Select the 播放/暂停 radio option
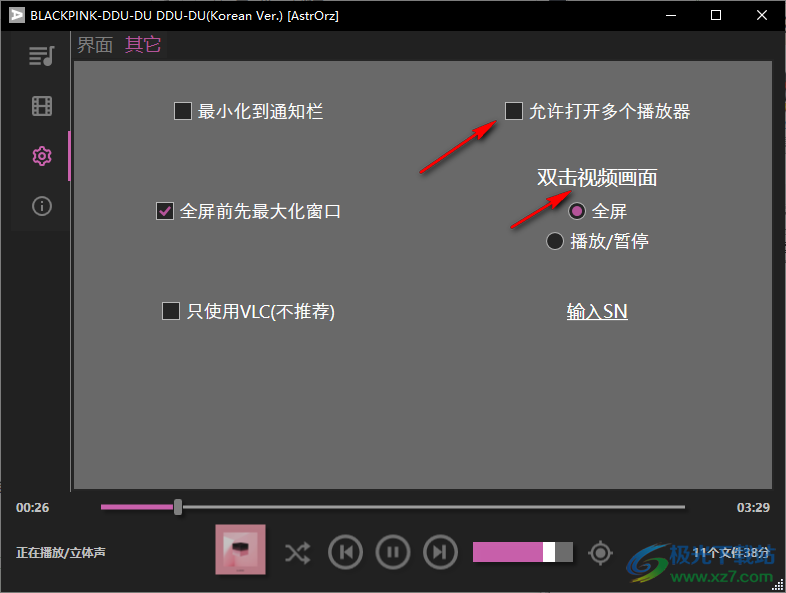 click(x=555, y=241)
